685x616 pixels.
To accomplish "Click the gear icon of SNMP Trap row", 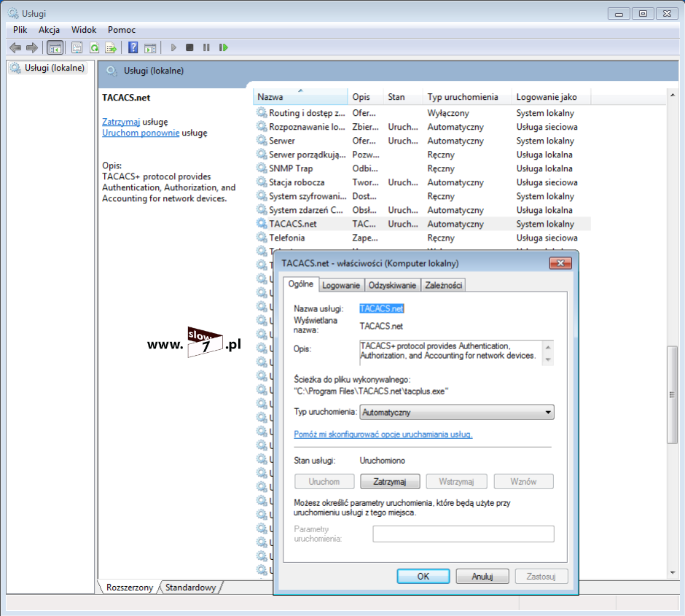I will click(262, 168).
